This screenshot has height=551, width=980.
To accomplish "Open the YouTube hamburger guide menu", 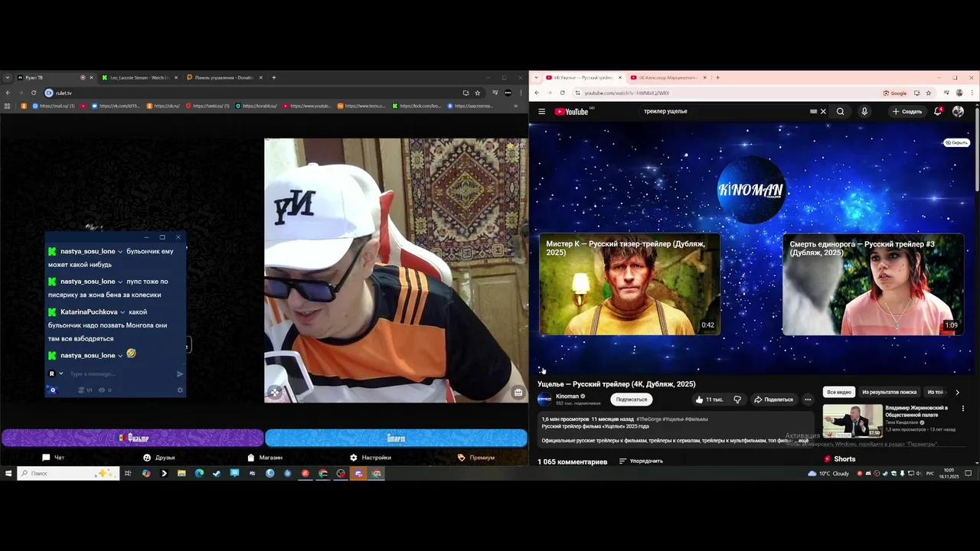I will coord(541,112).
